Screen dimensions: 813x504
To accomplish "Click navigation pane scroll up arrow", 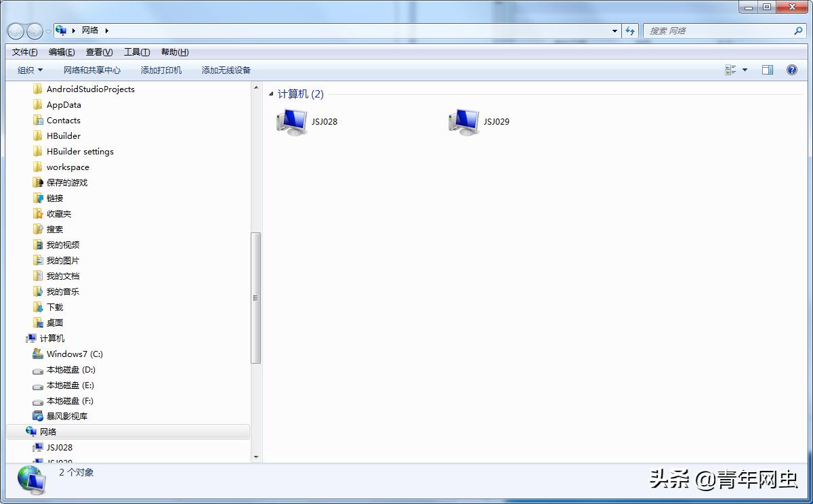I will point(255,87).
